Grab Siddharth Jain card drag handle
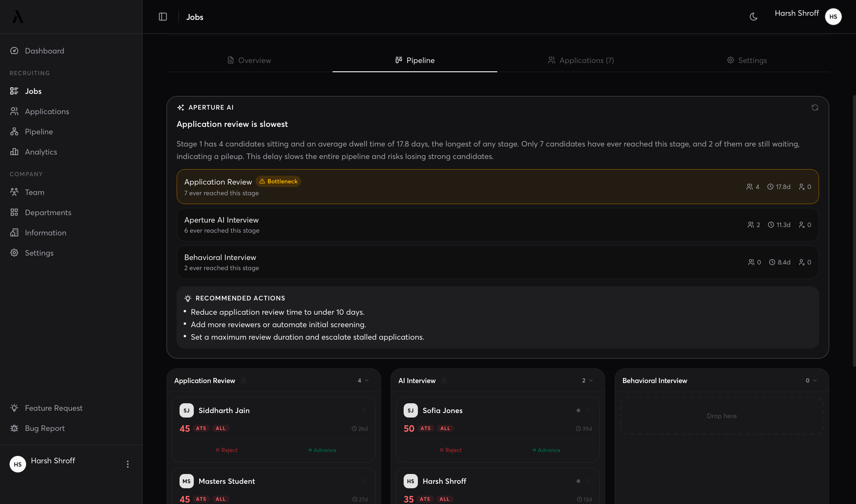 click(x=364, y=411)
